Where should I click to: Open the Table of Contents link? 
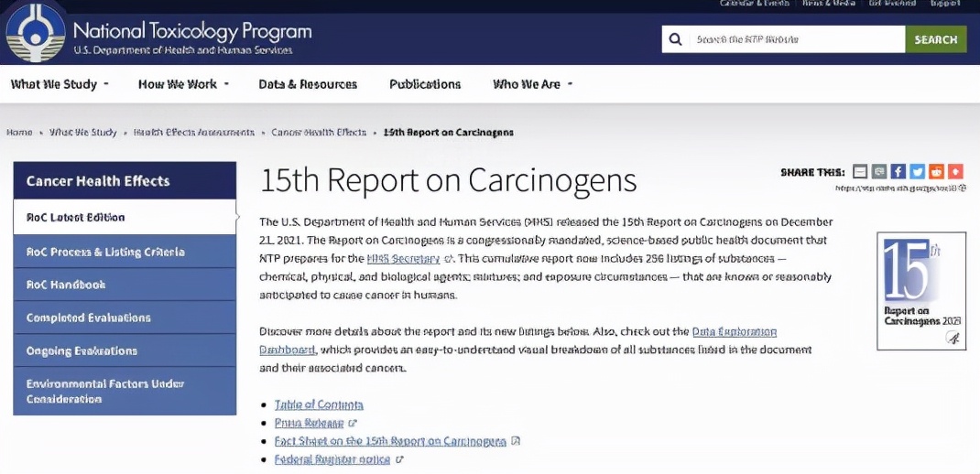[x=319, y=404]
